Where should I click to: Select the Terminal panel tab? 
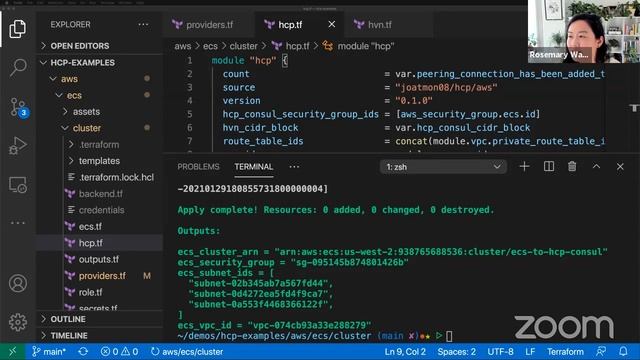tap(253, 167)
